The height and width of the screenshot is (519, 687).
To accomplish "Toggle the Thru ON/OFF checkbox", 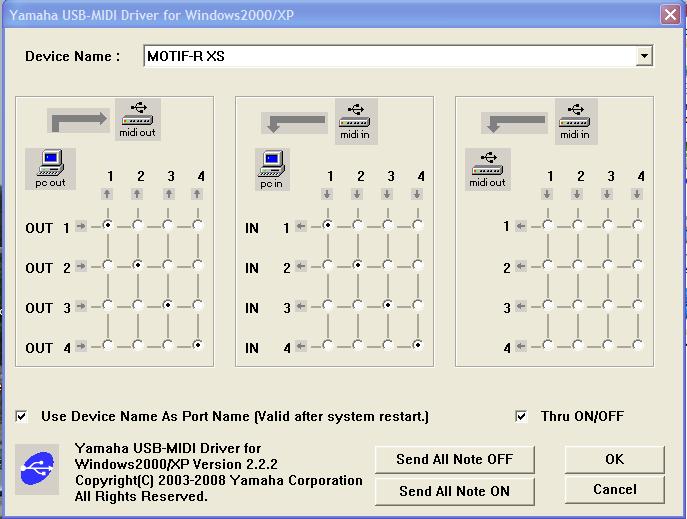I will pyautogui.click(x=521, y=416).
